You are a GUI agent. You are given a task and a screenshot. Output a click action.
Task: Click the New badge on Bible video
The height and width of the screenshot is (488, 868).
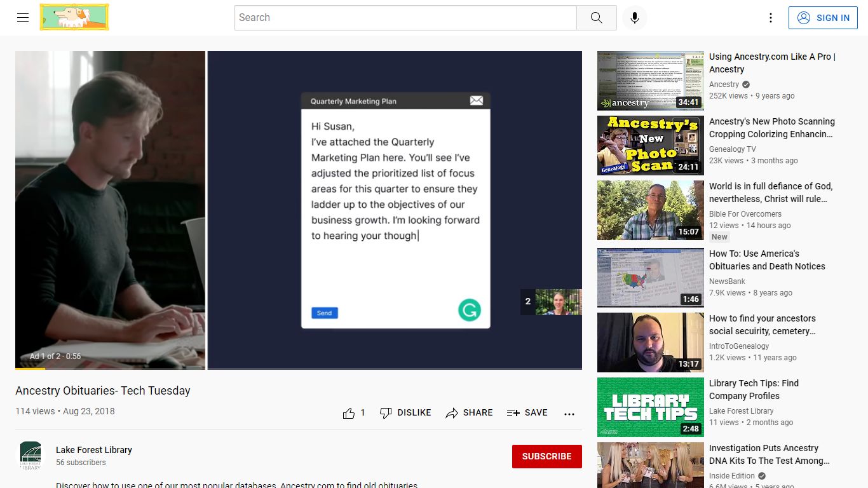point(719,237)
